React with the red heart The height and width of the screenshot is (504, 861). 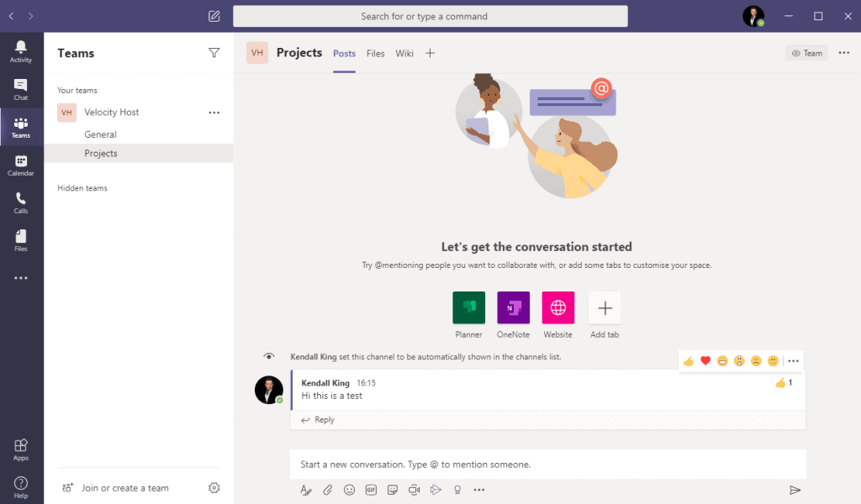(705, 361)
